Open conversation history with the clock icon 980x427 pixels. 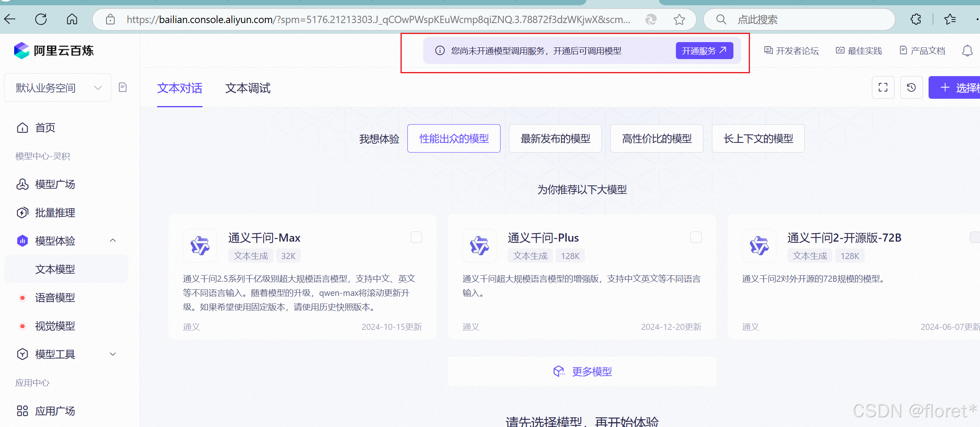(911, 87)
